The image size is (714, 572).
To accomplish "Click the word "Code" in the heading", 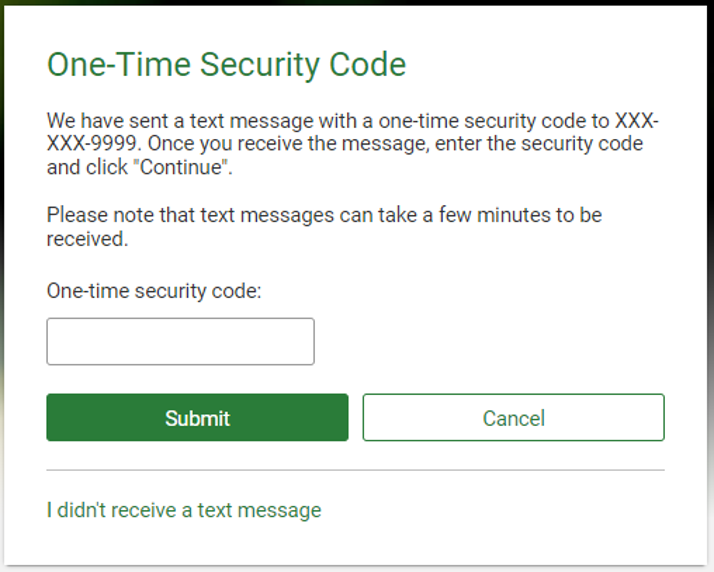I will tap(370, 65).
